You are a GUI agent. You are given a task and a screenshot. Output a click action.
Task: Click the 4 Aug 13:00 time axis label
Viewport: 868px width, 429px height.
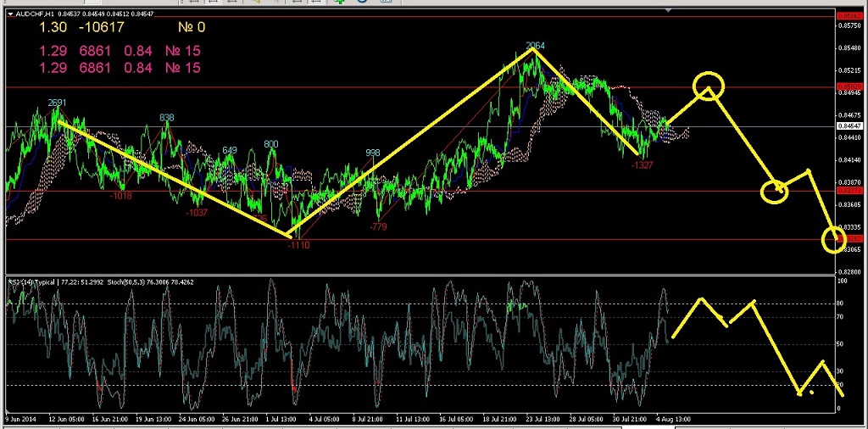672,418
